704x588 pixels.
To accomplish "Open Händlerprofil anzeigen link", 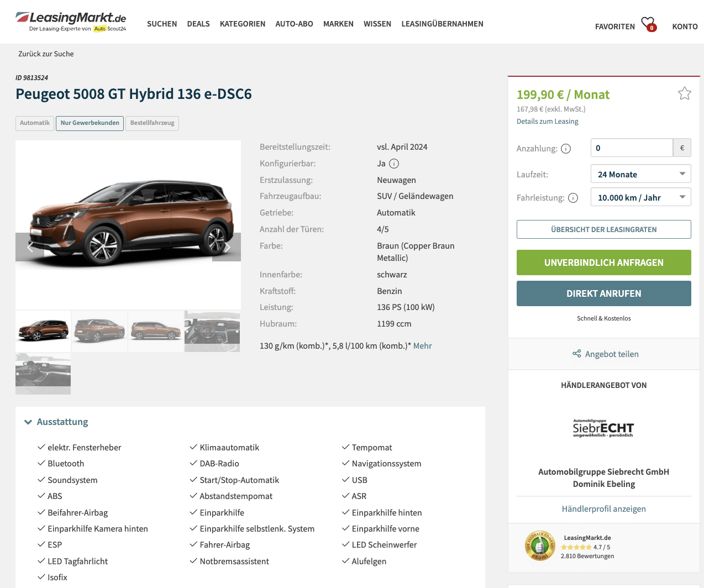I will click(x=604, y=509).
